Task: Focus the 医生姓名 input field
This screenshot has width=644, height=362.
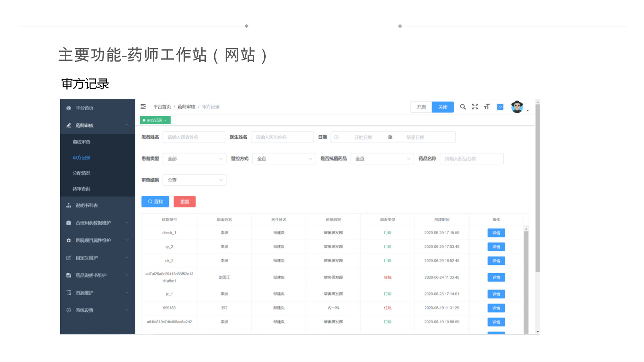Action: click(282, 137)
